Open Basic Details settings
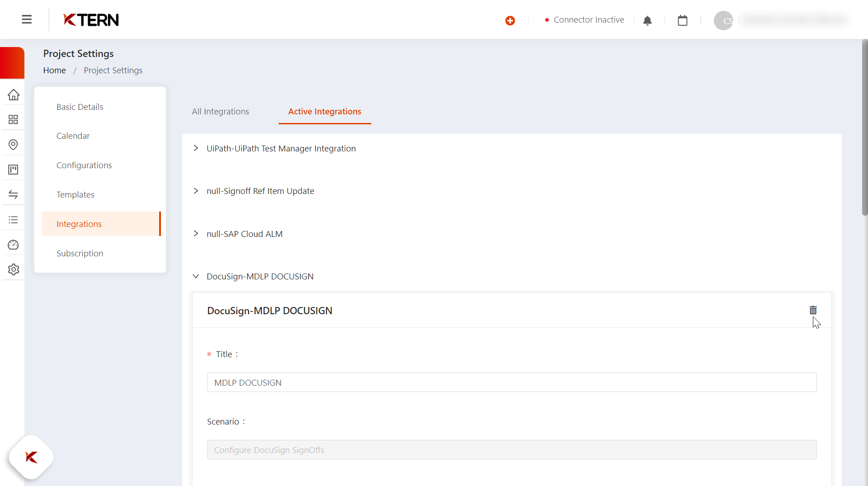Image resolution: width=868 pixels, height=486 pixels. click(80, 107)
